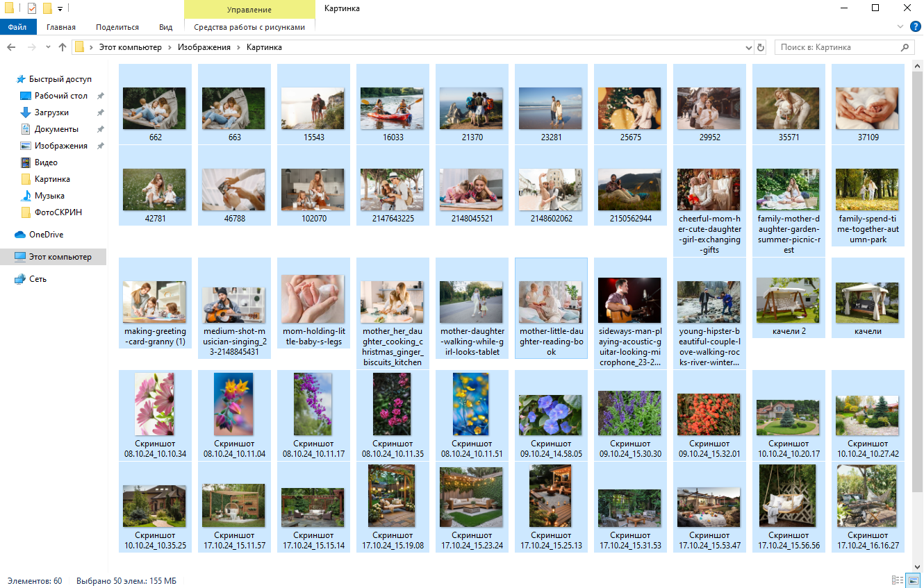Open the quick access toolbar customize dropdown
This screenshot has height=588, width=924.
(60, 9)
